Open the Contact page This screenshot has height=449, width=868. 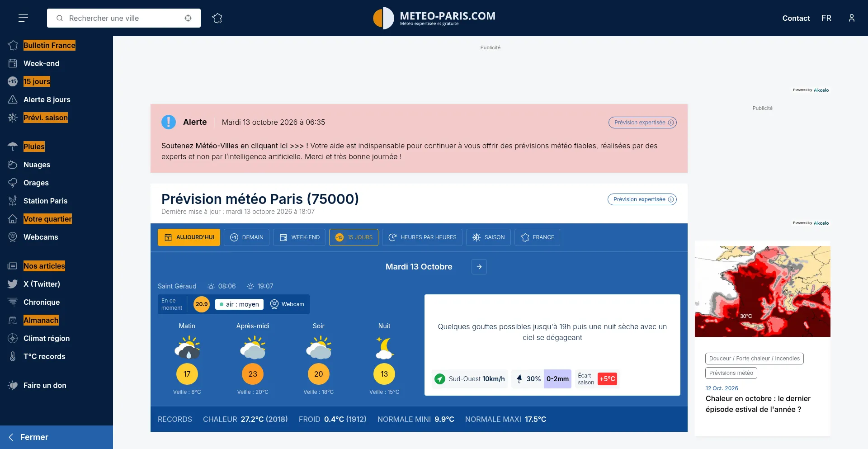pos(796,18)
